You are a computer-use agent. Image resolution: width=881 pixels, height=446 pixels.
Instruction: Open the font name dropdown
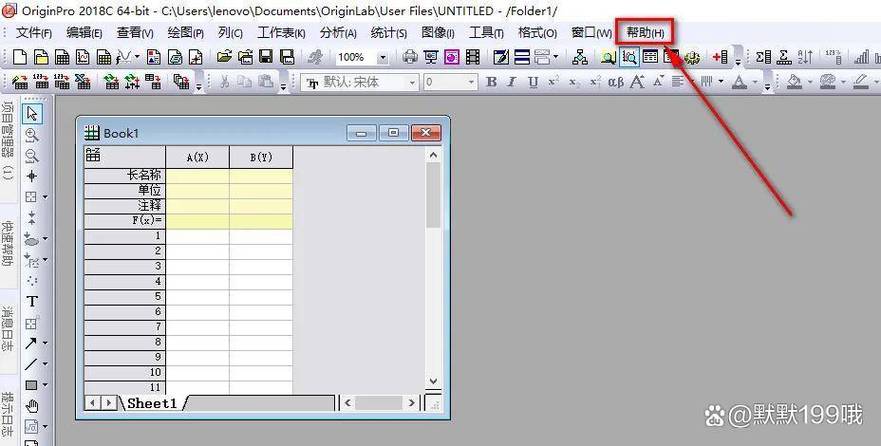click(x=412, y=83)
